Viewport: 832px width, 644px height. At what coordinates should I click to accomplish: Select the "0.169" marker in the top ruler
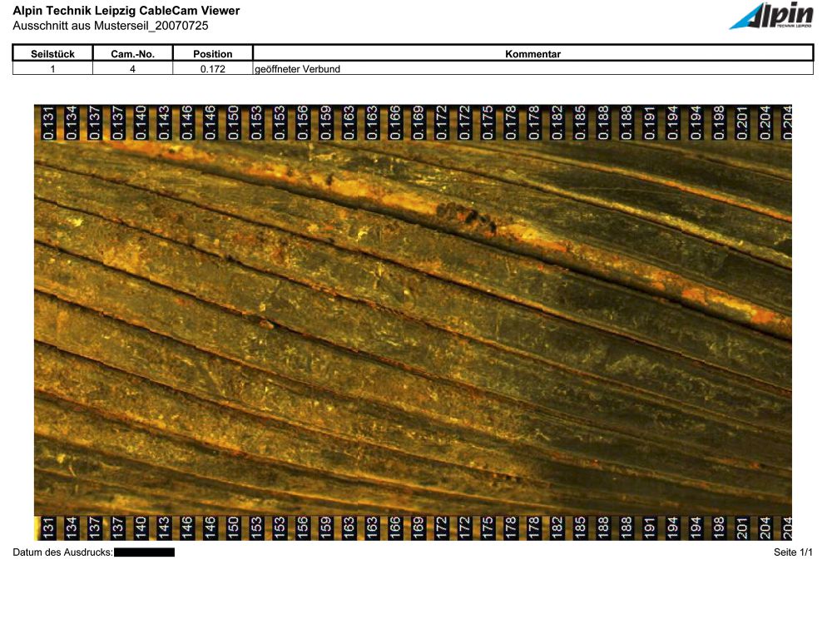coord(418,122)
